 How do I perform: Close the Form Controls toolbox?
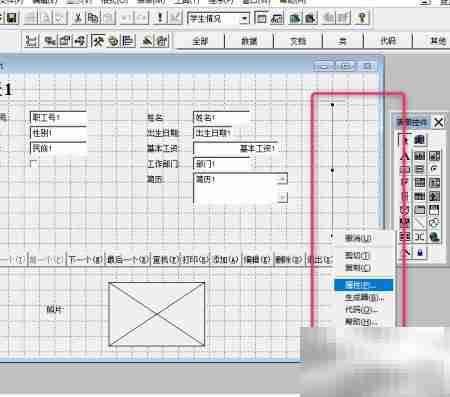[439, 122]
